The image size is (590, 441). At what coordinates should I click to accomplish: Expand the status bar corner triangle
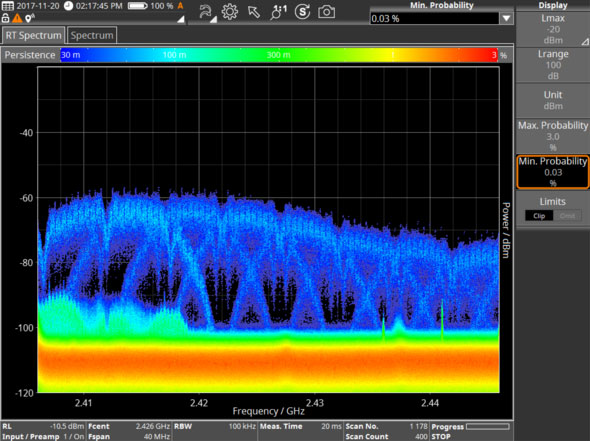pyautogui.click(x=181, y=19)
